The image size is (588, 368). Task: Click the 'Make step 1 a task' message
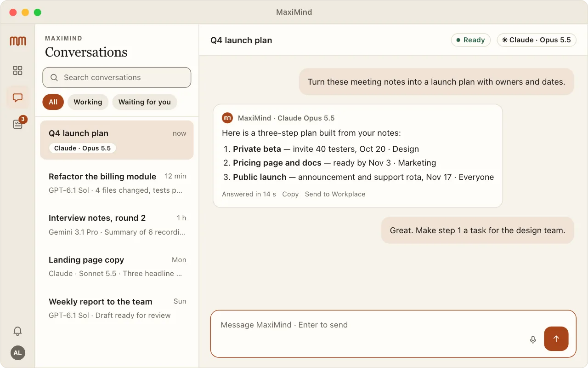[478, 230]
